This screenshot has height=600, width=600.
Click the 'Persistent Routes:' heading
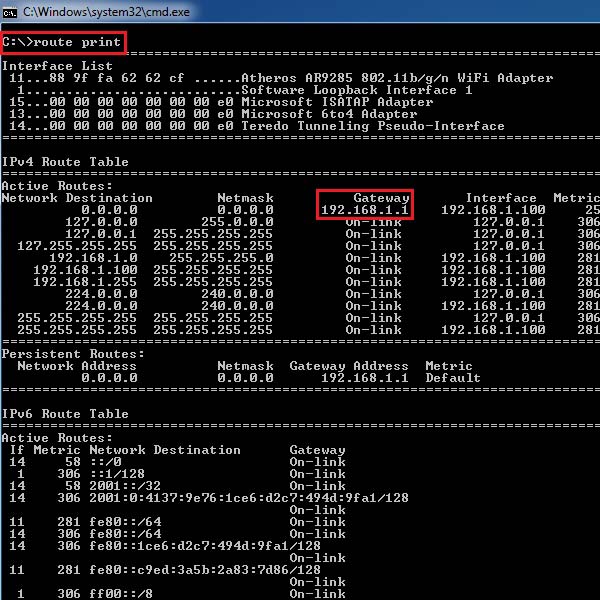coord(73,354)
